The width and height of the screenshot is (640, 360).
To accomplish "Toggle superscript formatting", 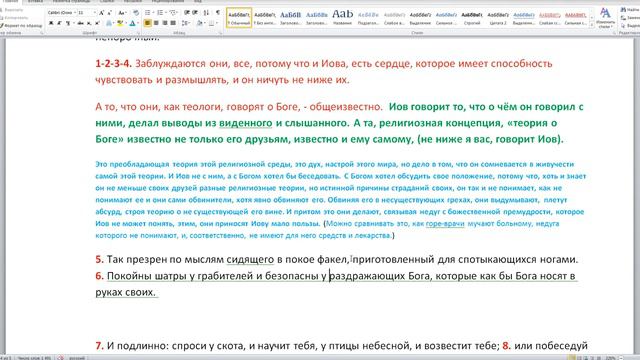I will [97, 23].
